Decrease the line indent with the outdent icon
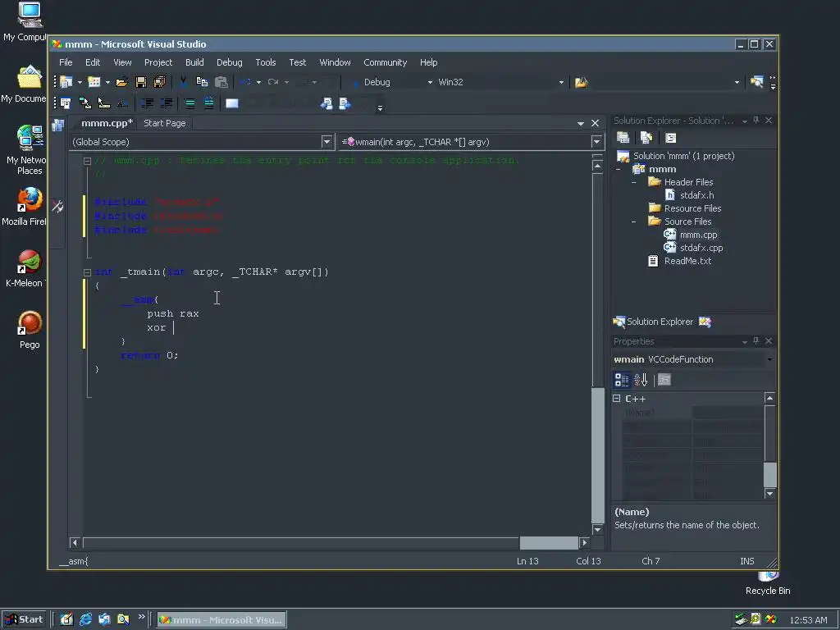840x630 pixels. coord(147,103)
